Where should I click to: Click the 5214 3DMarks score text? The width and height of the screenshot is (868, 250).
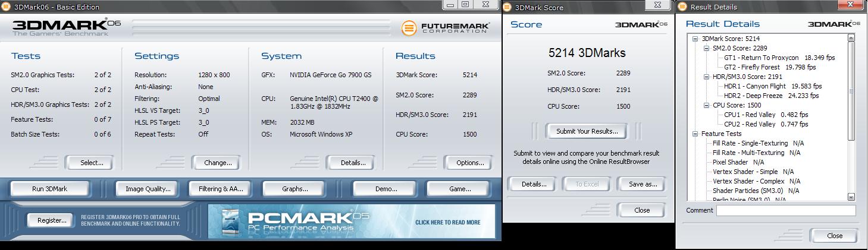point(587,53)
